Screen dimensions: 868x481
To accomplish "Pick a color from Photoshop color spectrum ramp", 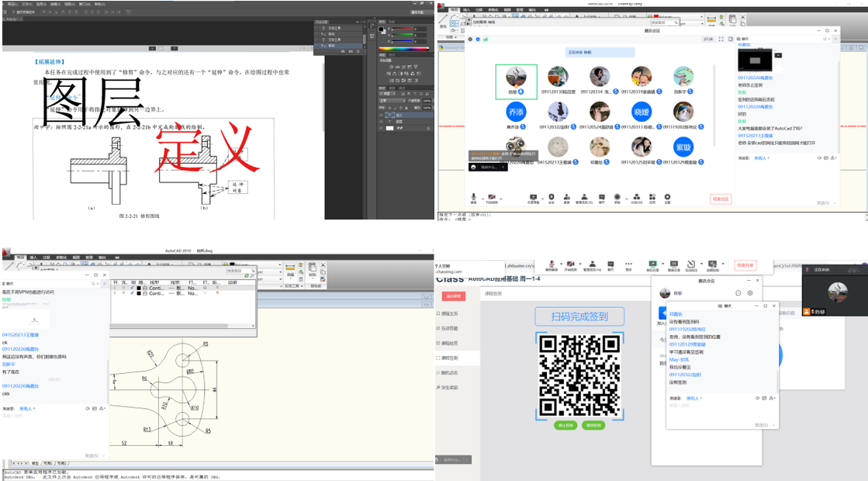I will point(403,49).
